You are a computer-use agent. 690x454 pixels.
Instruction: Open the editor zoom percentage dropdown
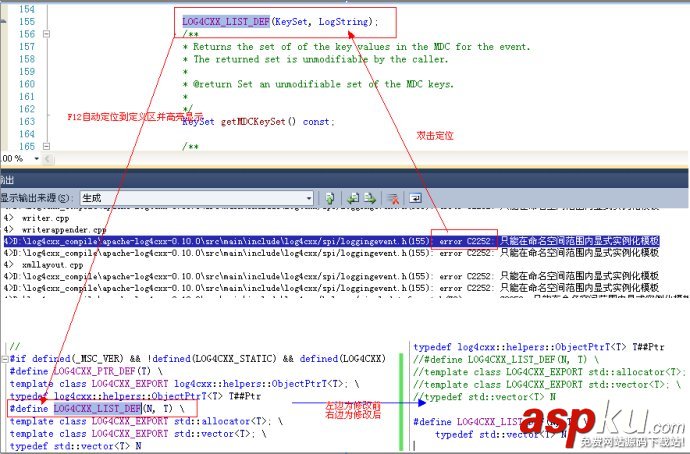37,158
